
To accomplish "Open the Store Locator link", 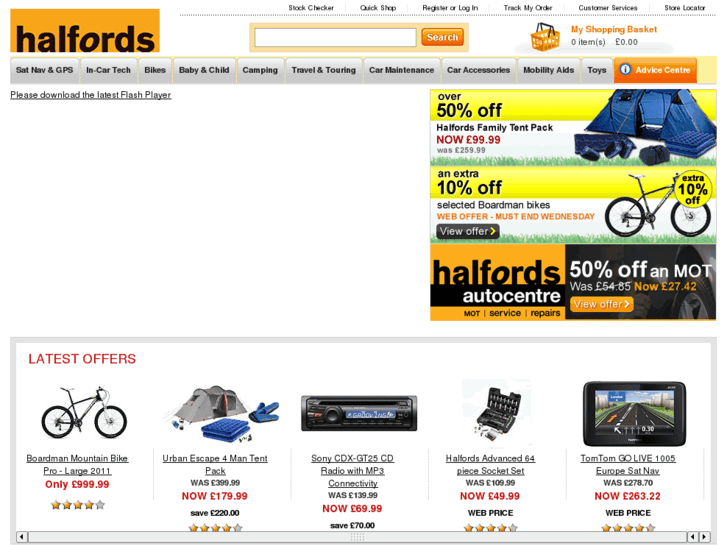I will point(684,8).
